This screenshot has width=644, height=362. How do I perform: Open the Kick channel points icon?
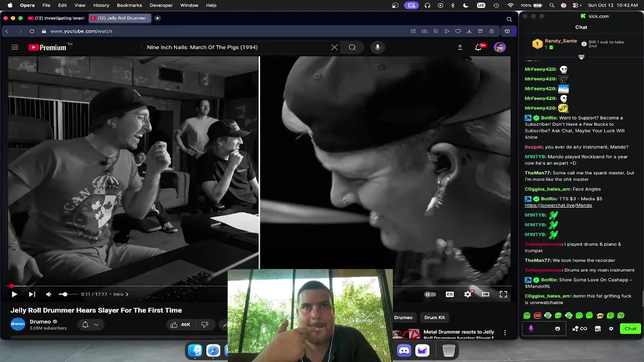pyautogui.click(x=580, y=328)
